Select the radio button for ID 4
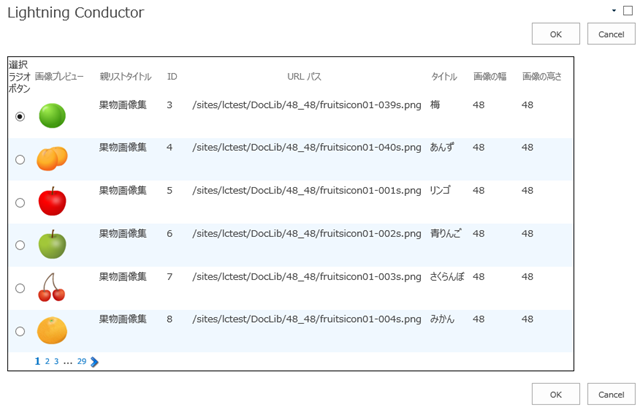Screen dimensions: 640x410 20,160
